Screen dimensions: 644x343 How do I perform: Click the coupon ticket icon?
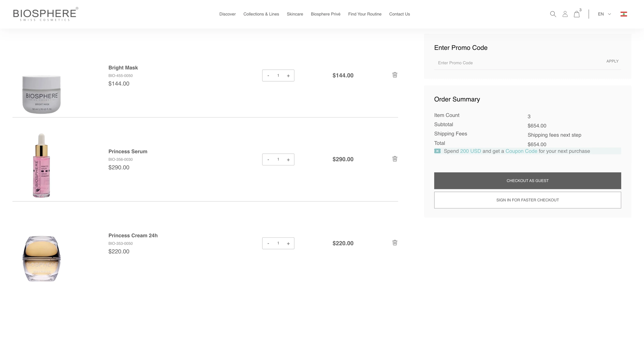(437, 151)
